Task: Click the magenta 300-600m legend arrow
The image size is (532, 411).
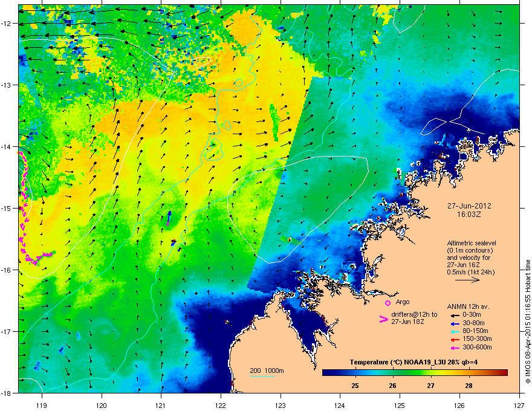Action: pos(454,348)
